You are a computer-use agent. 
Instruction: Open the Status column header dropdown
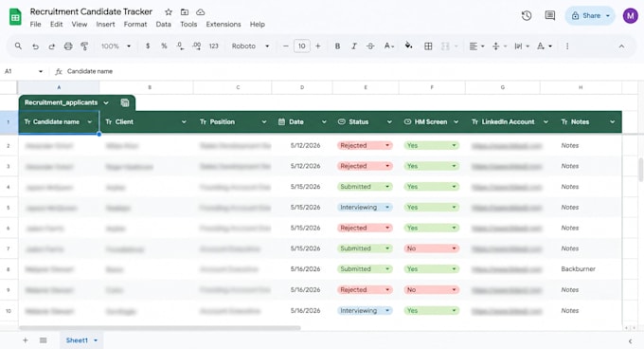pyautogui.click(x=389, y=122)
